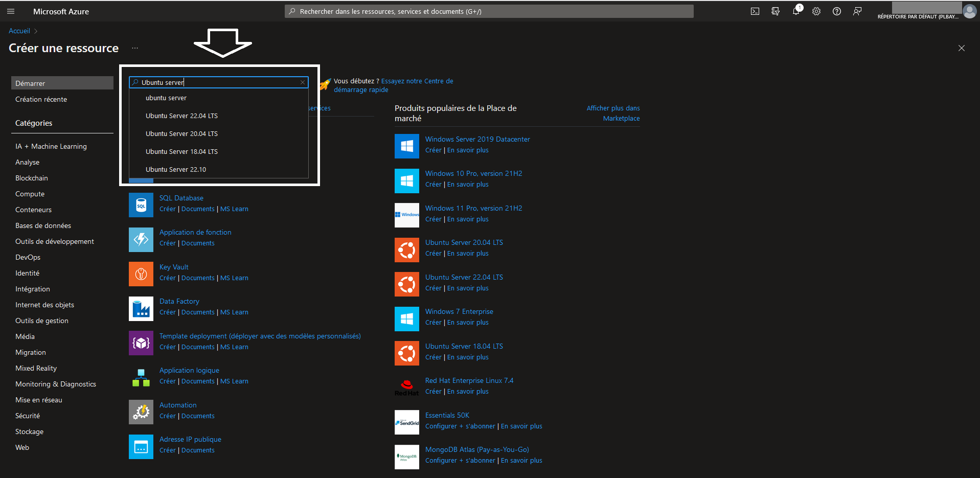
Task: Click Créer under SQL Database
Action: click(167, 209)
